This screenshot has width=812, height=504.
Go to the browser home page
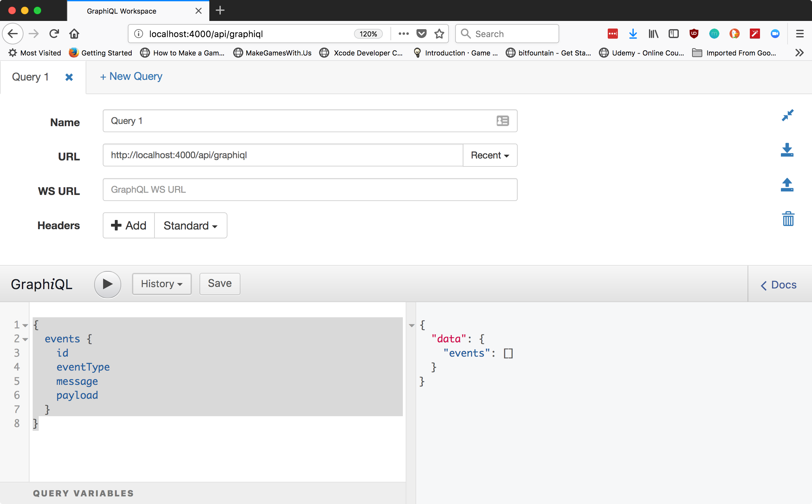(x=74, y=34)
